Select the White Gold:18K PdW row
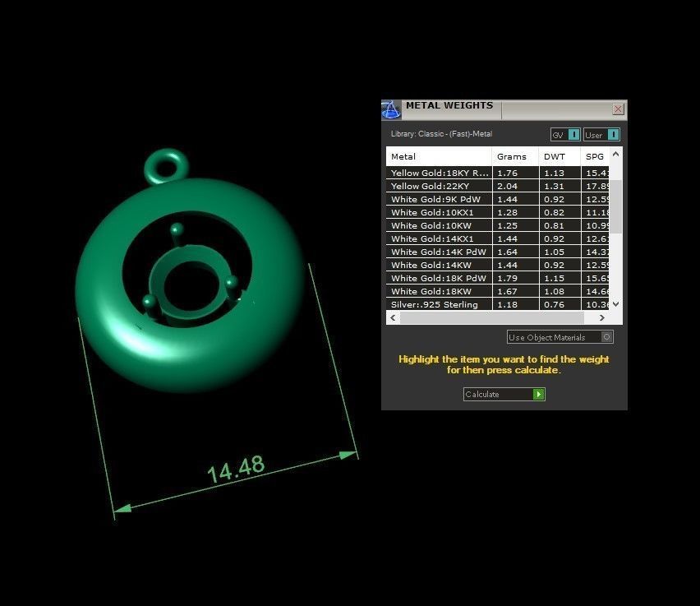This screenshot has width=700, height=606. click(497, 278)
